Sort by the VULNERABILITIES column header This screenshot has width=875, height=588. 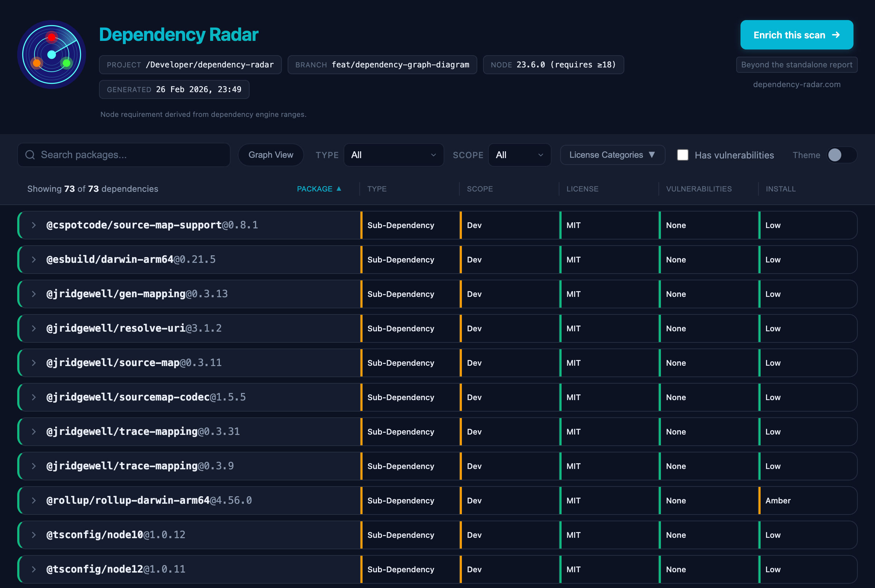coord(698,189)
